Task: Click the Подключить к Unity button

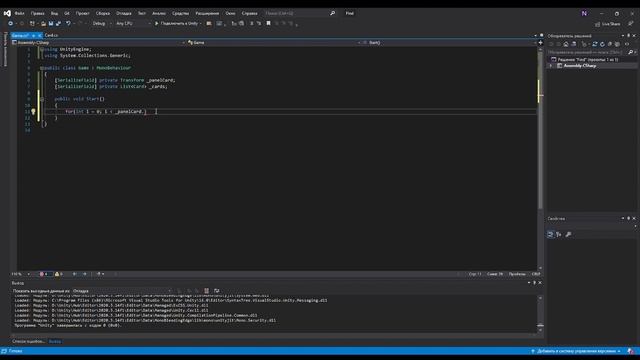Action: [177, 24]
